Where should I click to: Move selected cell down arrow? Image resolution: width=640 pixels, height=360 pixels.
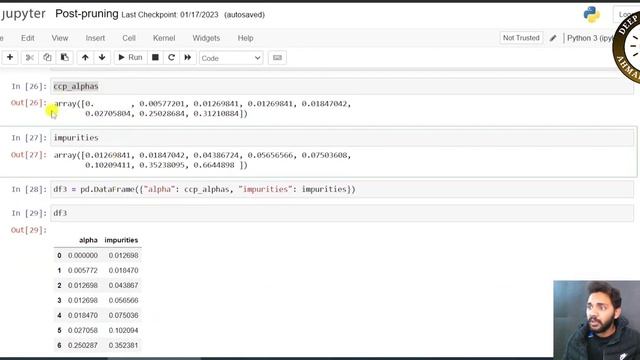(102, 58)
